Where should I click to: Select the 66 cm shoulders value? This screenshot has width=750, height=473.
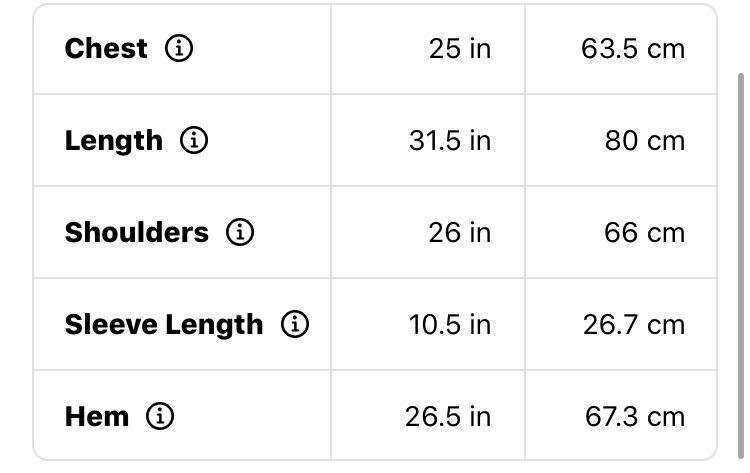coord(645,233)
